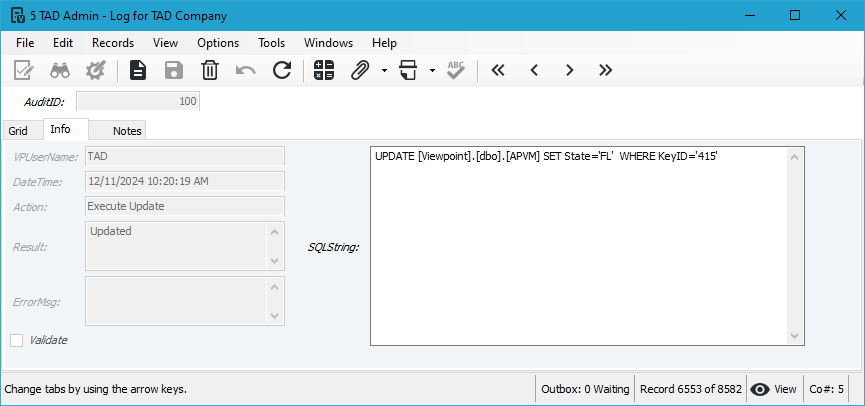Open the Tools menu
Image resolution: width=865 pixels, height=406 pixels.
point(271,43)
